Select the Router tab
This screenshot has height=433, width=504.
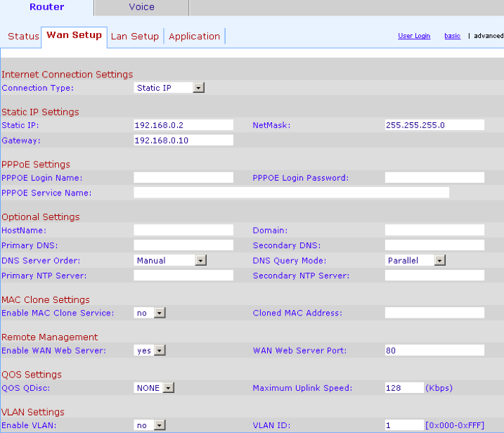46,8
